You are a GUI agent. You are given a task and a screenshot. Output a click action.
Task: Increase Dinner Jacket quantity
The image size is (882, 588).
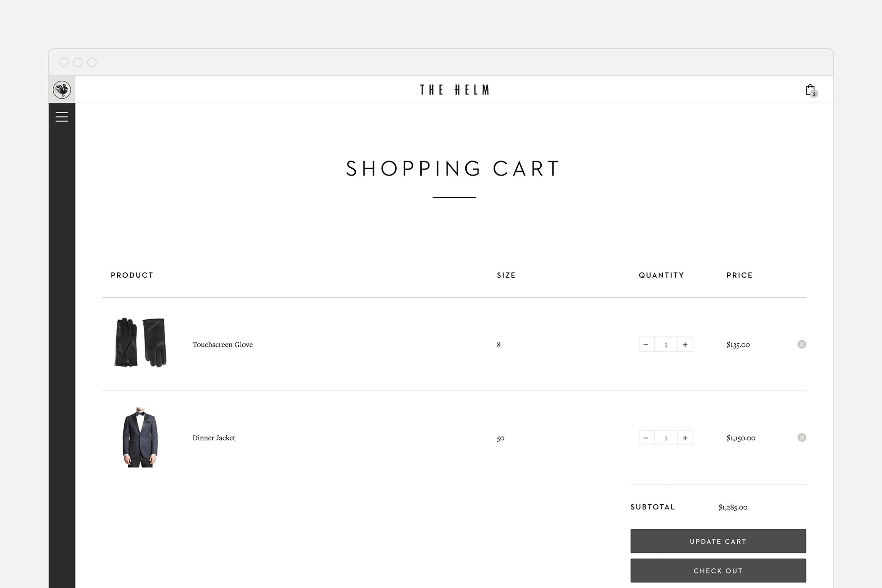[x=685, y=437]
